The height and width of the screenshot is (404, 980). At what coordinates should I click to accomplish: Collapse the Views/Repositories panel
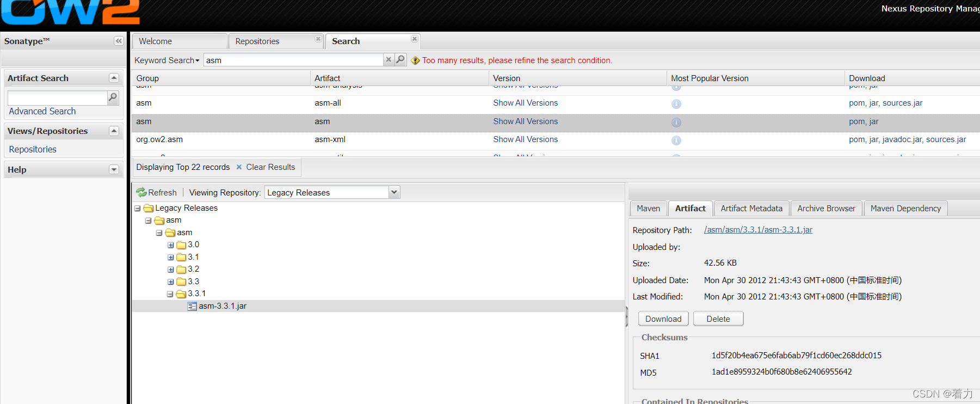point(114,131)
